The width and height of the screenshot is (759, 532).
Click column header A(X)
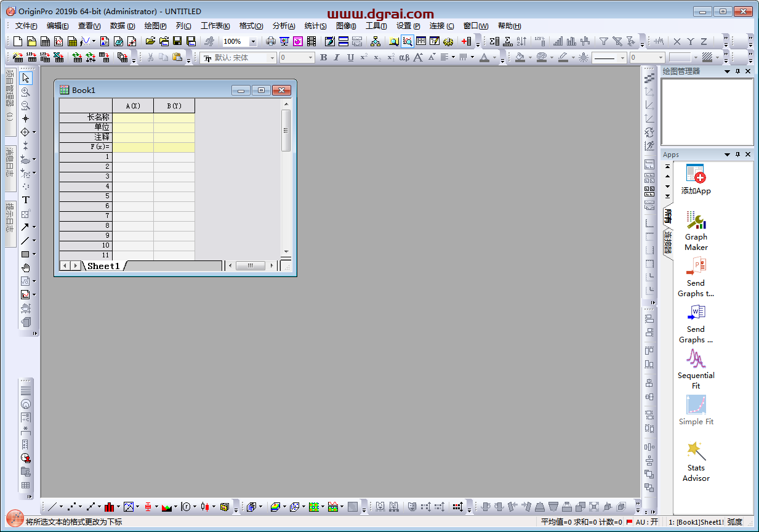133,106
